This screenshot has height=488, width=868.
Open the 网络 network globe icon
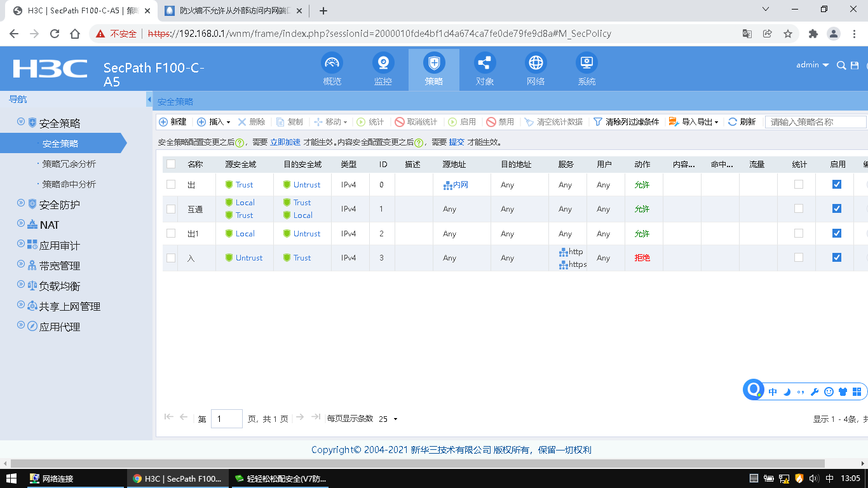(x=536, y=64)
